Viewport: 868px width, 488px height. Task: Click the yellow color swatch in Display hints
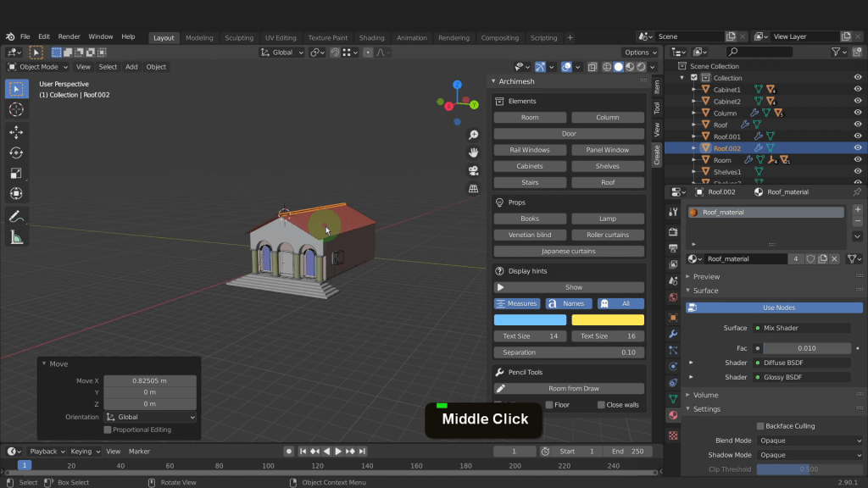[x=608, y=320]
